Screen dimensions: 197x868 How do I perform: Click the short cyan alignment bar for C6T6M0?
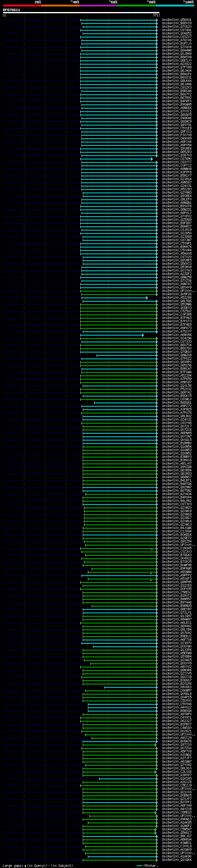(117, 159)
